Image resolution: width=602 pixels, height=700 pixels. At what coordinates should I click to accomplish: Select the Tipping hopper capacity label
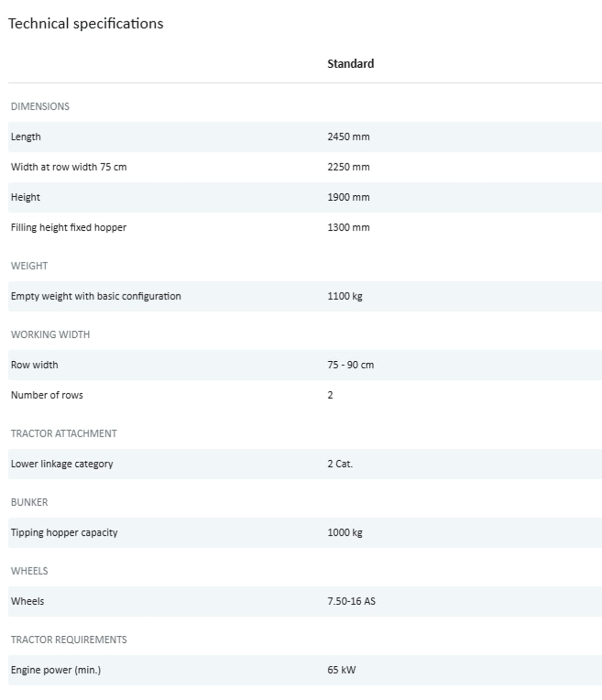tap(64, 532)
